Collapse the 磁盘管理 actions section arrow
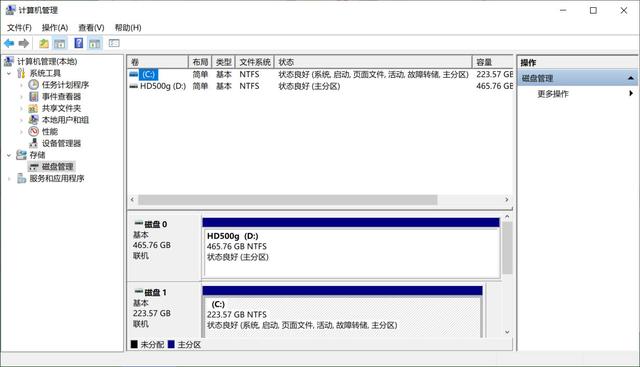 pyautogui.click(x=631, y=78)
